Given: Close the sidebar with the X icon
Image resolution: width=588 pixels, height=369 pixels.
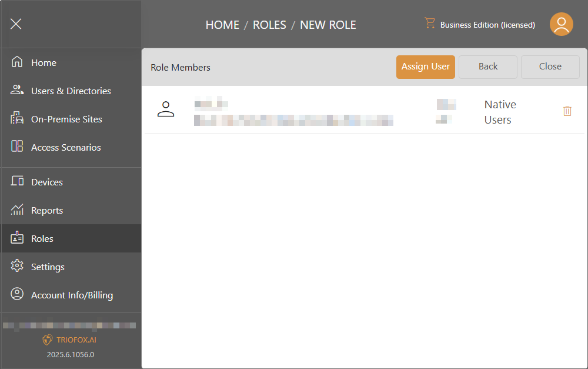Looking at the screenshot, I should (16, 24).
